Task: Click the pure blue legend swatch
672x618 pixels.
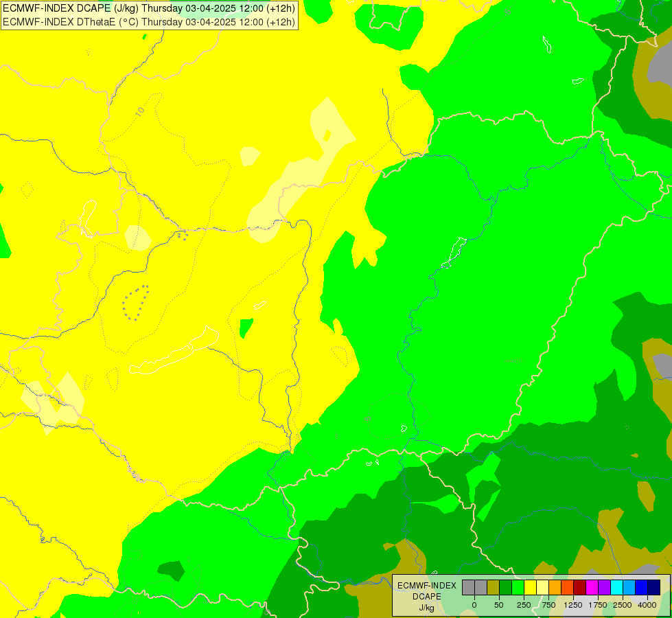Action: pyautogui.click(x=642, y=588)
